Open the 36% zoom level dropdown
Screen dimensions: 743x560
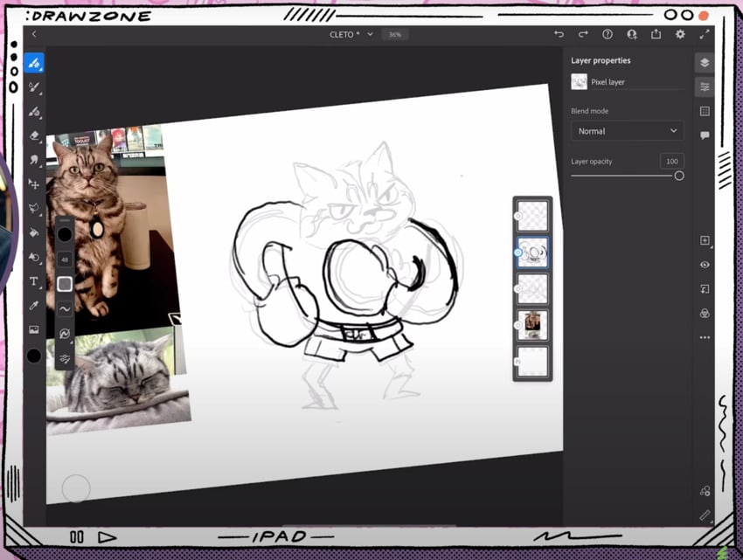pyautogui.click(x=394, y=34)
